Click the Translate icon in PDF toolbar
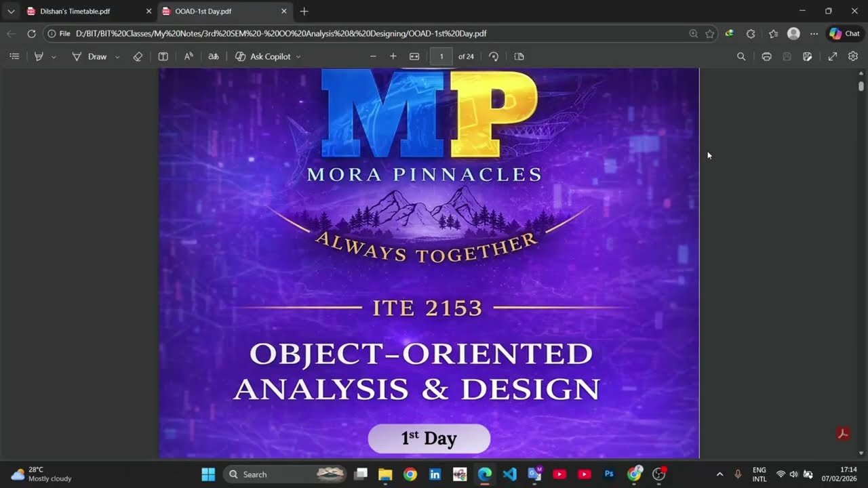This screenshot has width=868, height=488. tap(213, 56)
